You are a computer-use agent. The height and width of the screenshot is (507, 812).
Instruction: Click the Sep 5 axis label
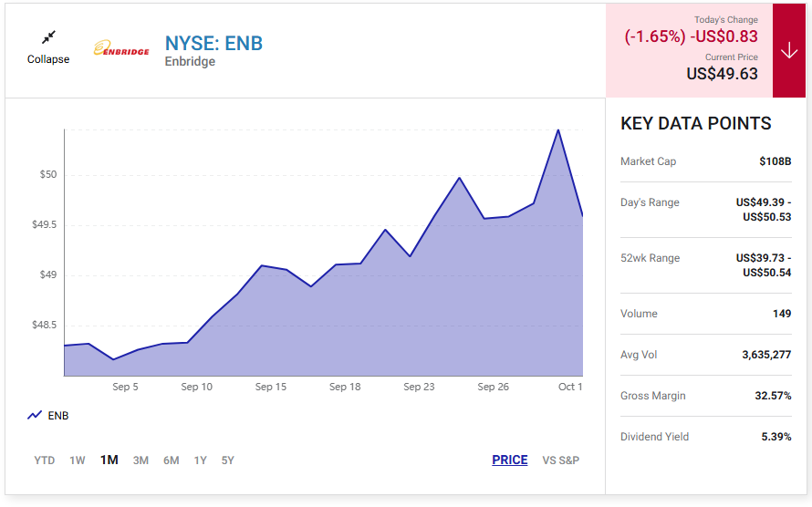pyautogui.click(x=125, y=387)
